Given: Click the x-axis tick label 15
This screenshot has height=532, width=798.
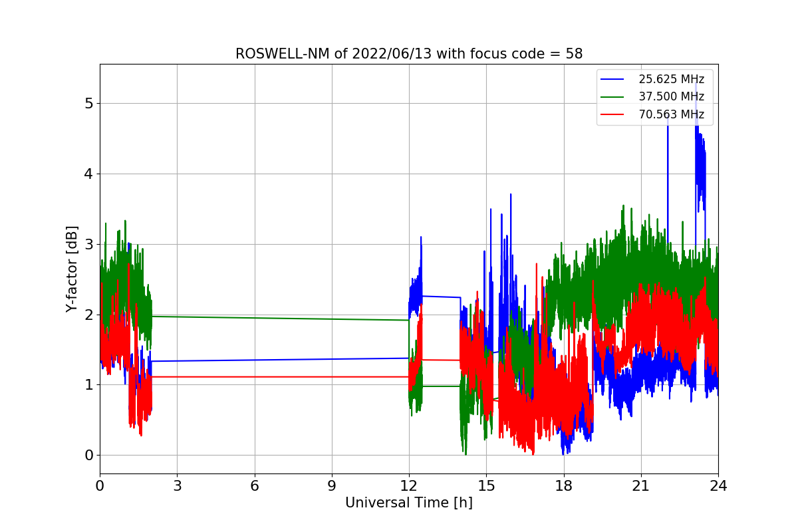Looking at the screenshot, I should pyautogui.click(x=486, y=486).
